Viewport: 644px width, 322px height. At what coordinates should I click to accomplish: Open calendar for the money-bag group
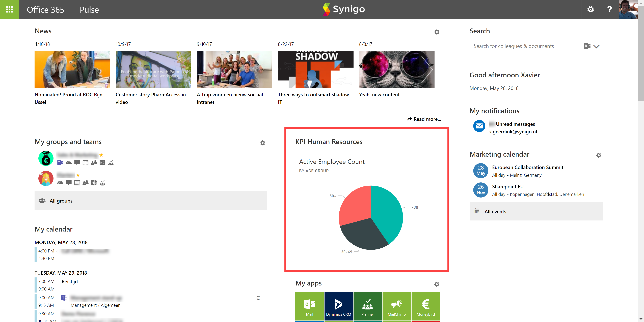86,163
